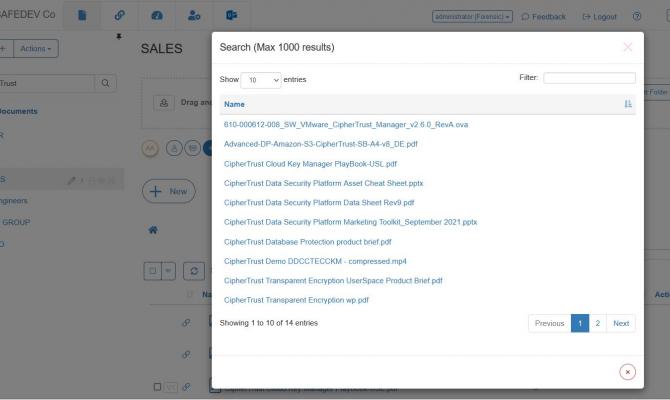Viewport: 670px width, 400px height.
Task: Click the pencil edit icon on selected sidebar folder
Action: point(71,181)
